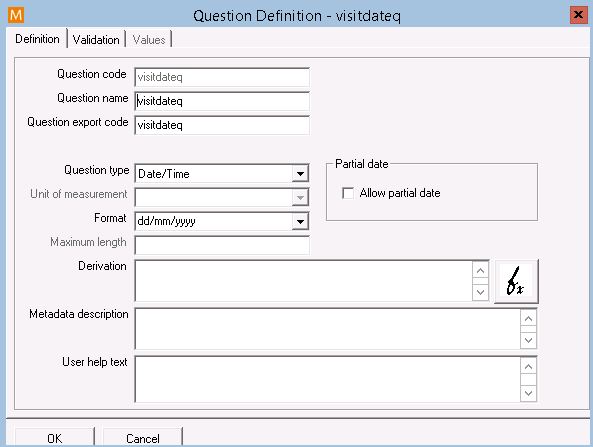The image size is (593, 447).
Task: Enable the Allow partial date checkbox
Action: [348, 193]
